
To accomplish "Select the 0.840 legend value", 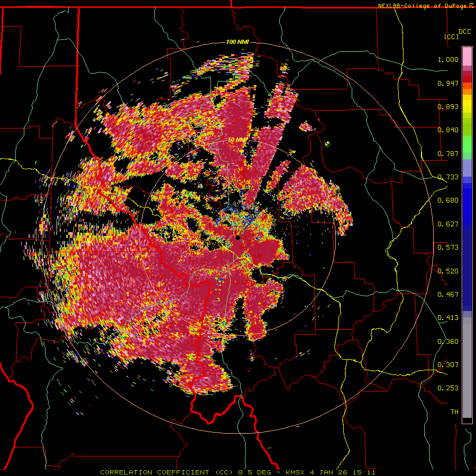I will (x=448, y=130).
